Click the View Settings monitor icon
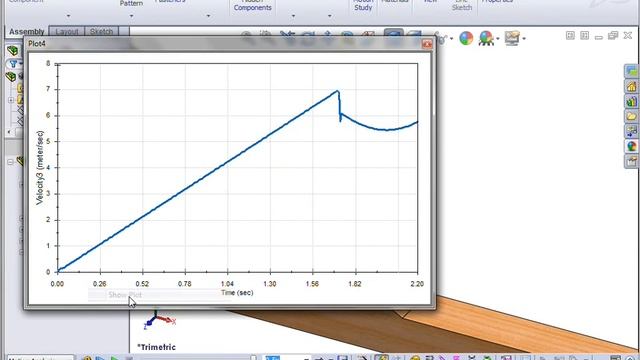This screenshot has width=640, height=360. (x=511, y=38)
